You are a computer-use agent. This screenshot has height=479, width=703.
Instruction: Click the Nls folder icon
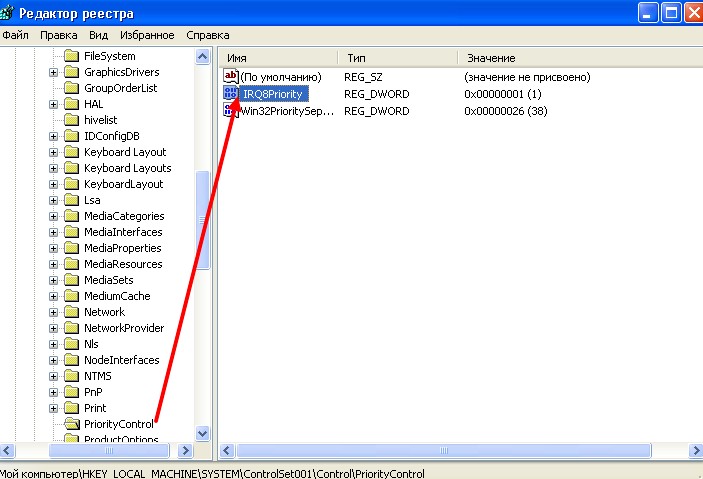click(x=71, y=344)
